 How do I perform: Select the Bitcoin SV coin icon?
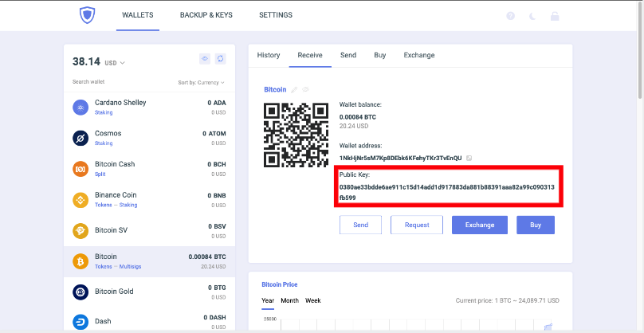pyautogui.click(x=80, y=231)
